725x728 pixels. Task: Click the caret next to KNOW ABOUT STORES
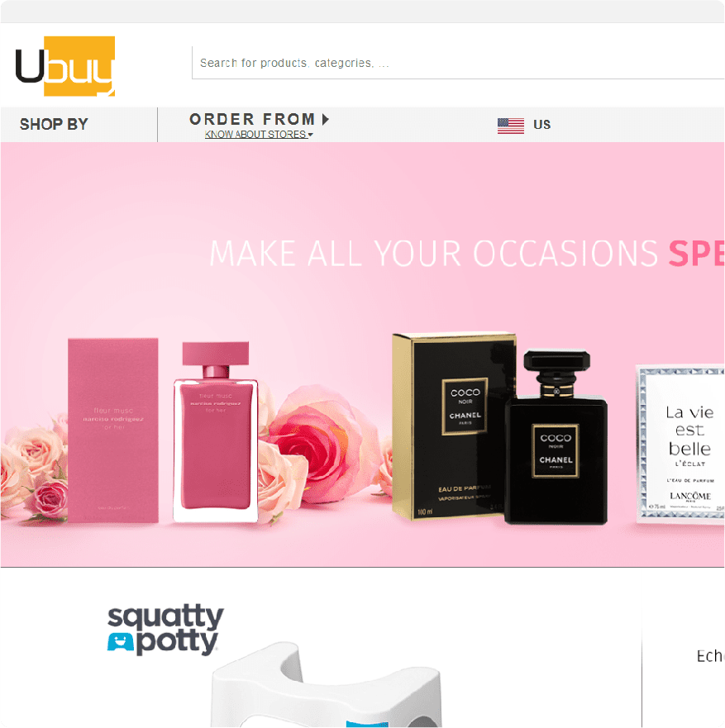pyautogui.click(x=310, y=135)
